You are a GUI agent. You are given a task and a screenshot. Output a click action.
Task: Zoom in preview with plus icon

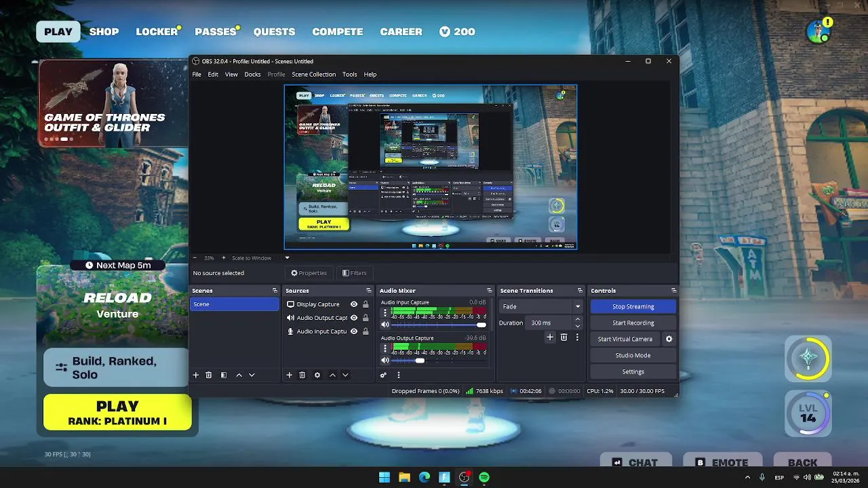[224, 258]
